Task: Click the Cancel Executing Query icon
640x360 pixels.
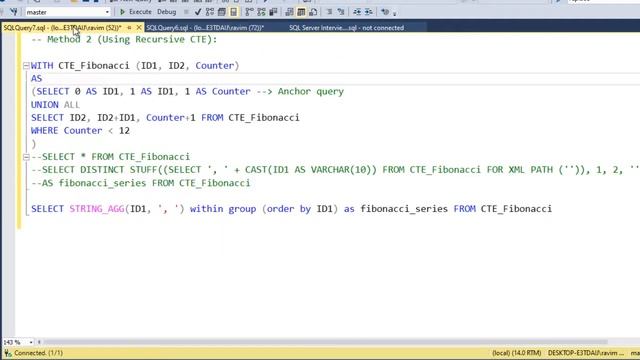Action: pos(186,12)
